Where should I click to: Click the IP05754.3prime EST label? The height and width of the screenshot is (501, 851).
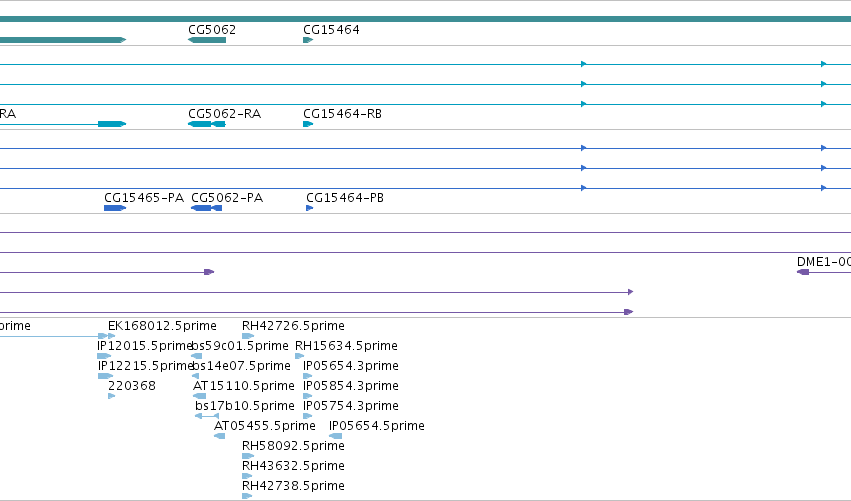point(351,407)
